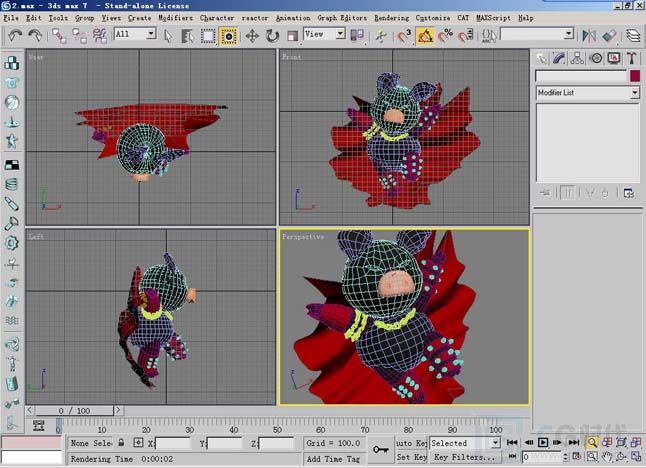Play the animation

(x=543, y=442)
